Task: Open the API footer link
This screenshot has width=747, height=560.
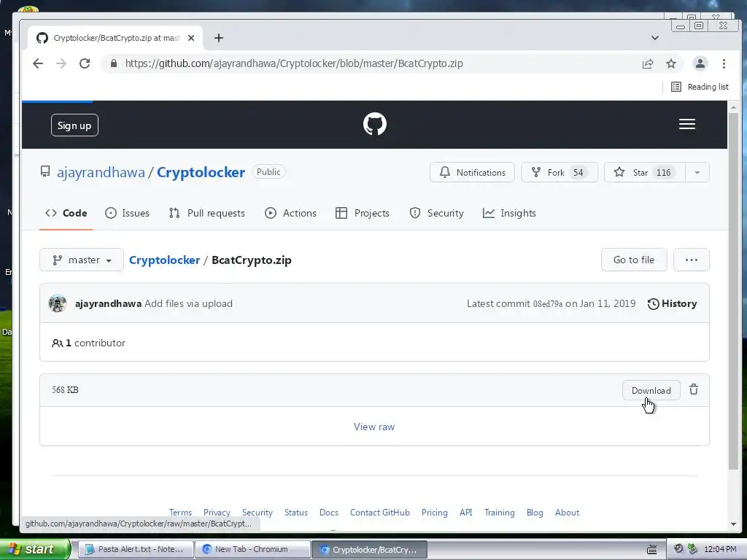Action: click(466, 513)
